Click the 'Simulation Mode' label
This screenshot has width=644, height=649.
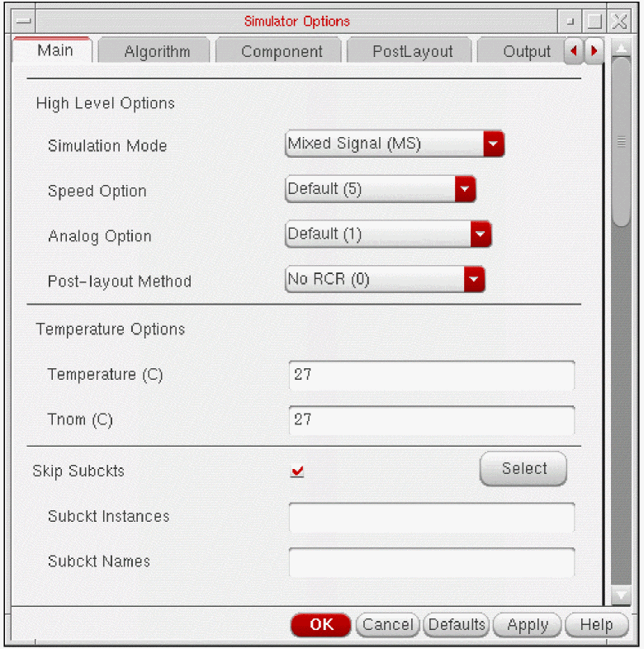click(107, 145)
